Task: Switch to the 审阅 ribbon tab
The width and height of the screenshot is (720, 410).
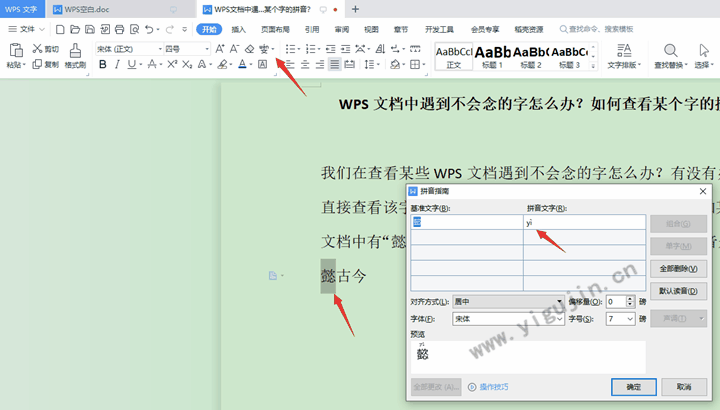Action: pyautogui.click(x=342, y=29)
